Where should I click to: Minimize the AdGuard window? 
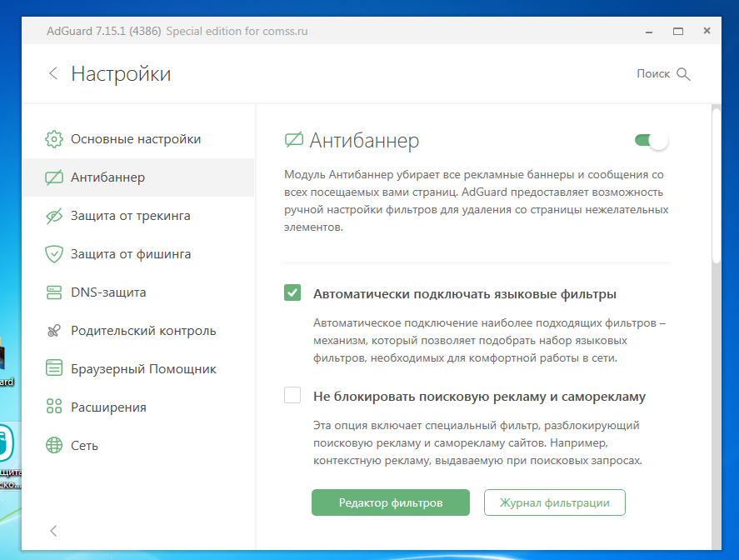click(649, 31)
